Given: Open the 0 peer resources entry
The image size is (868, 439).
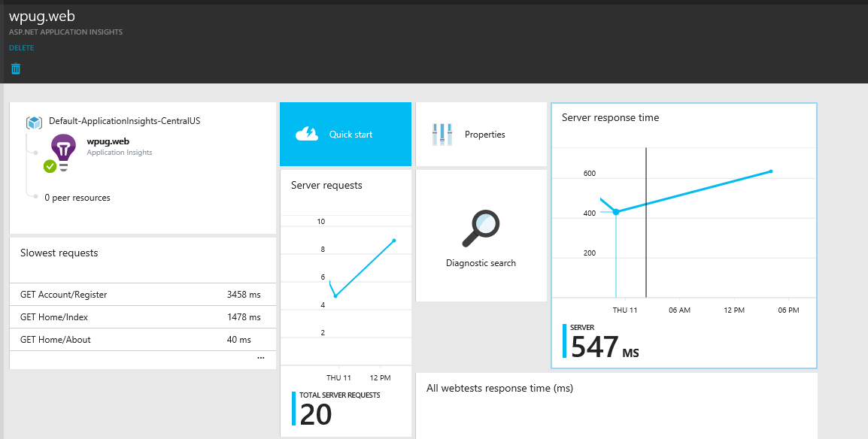Looking at the screenshot, I should [77, 198].
